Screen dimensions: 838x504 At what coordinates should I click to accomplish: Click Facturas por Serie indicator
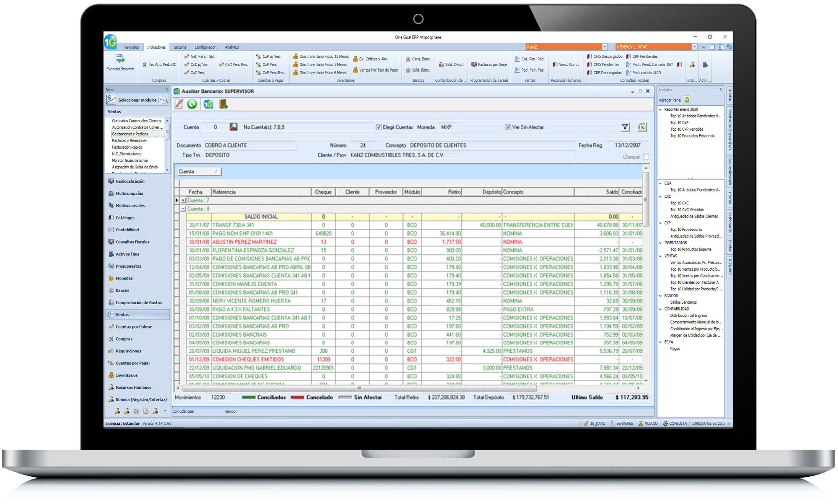tap(489, 65)
